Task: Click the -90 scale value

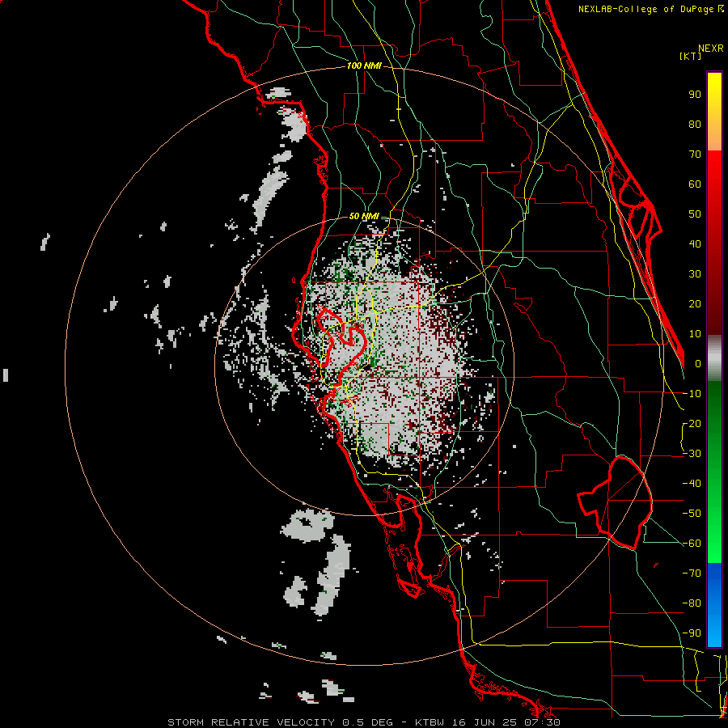Action: click(x=692, y=633)
